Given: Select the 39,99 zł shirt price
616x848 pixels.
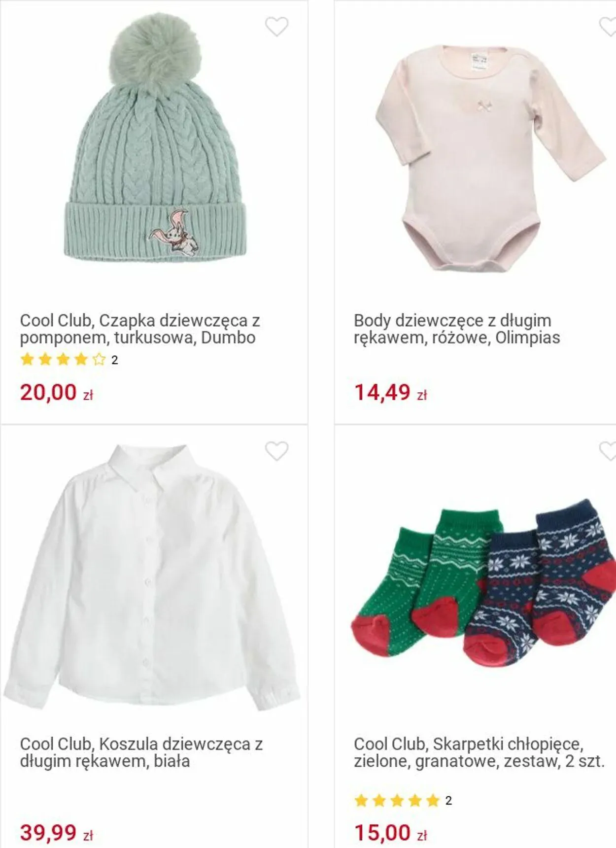Looking at the screenshot, I should [57, 833].
